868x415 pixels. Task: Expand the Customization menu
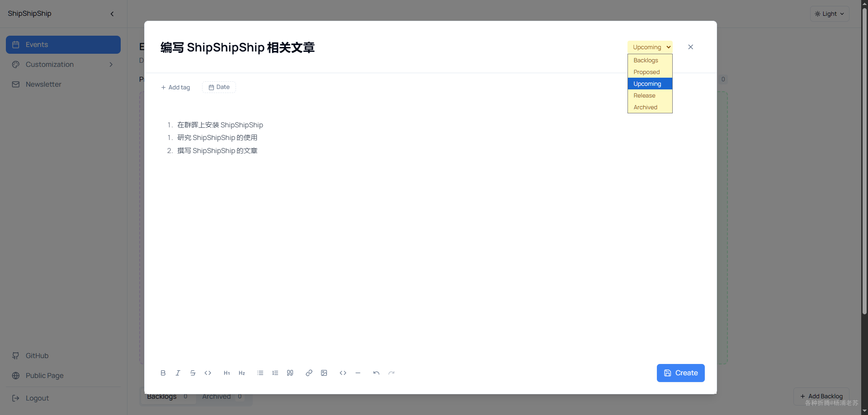pos(63,65)
